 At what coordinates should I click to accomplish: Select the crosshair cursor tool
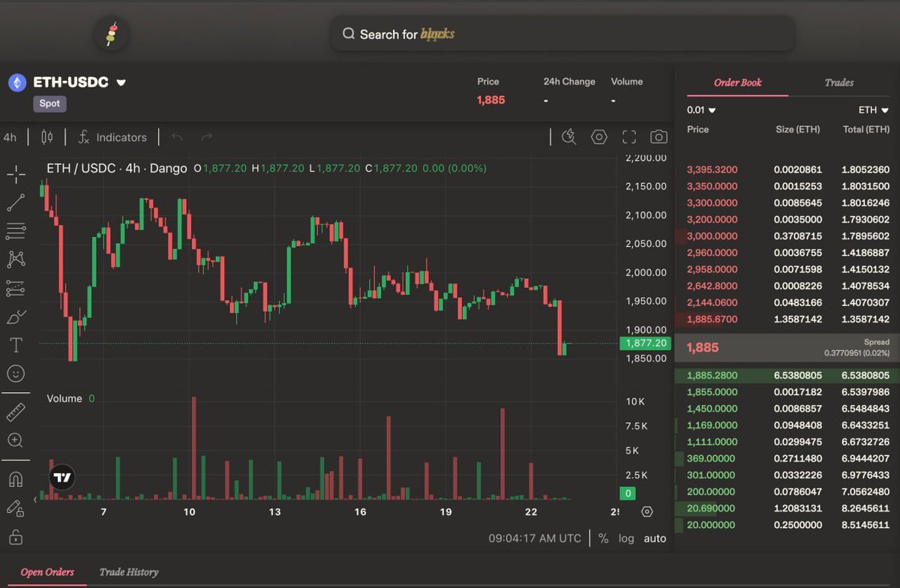(x=16, y=175)
